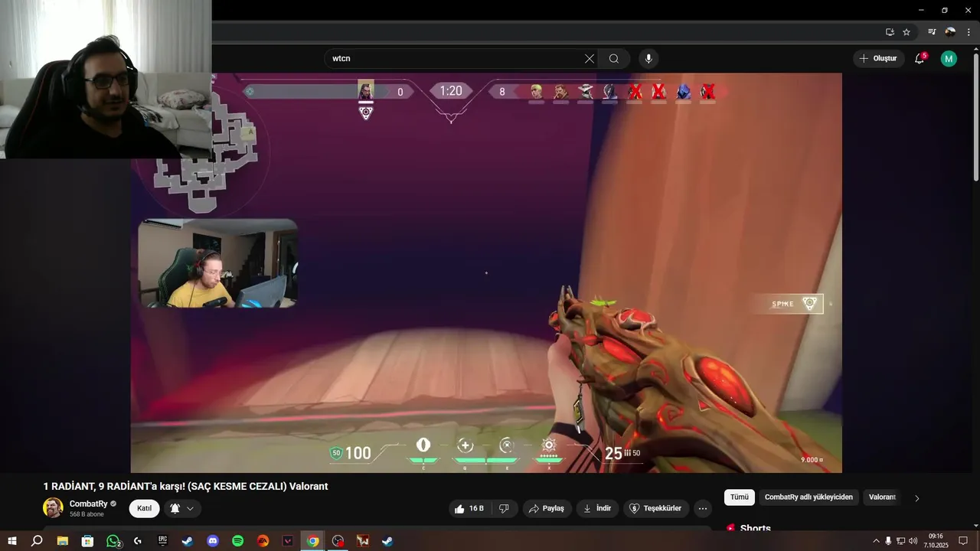
Task: Show hidden system tray icons
Action: click(876, 541)
